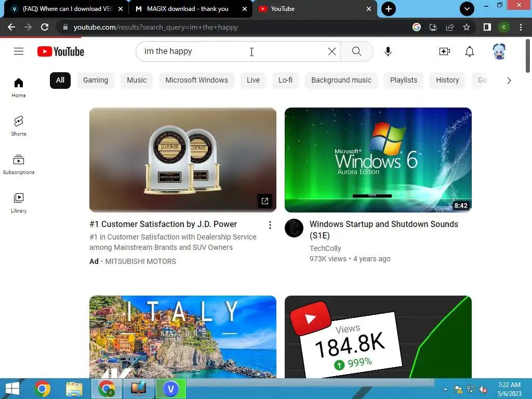Select the Live filter chip
Screen dimensions: 532x399
pyautogui.click(x=253, y=81)
